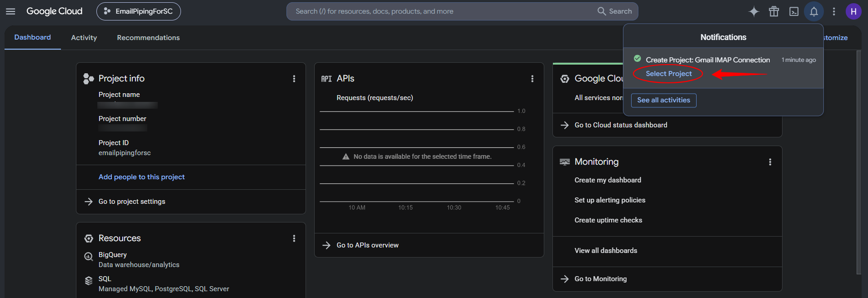This screenshot has width=868, height=298.
Task: Click the warning triangle icon in APIs chart
Action: 346,157
